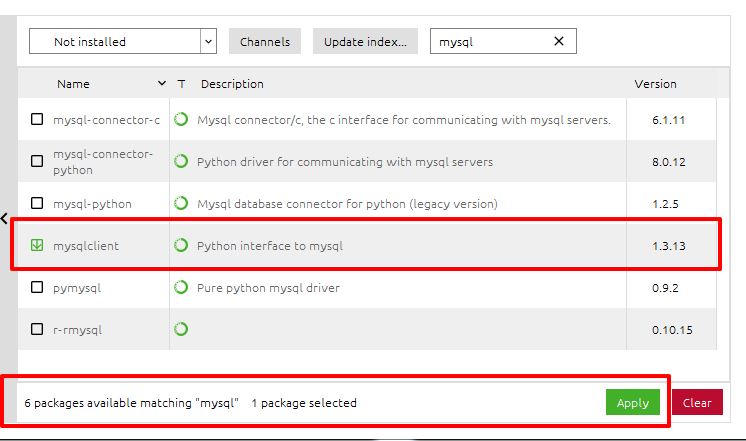Click the Description column header
Screen dimensions: 746x441
coord(232,84)
